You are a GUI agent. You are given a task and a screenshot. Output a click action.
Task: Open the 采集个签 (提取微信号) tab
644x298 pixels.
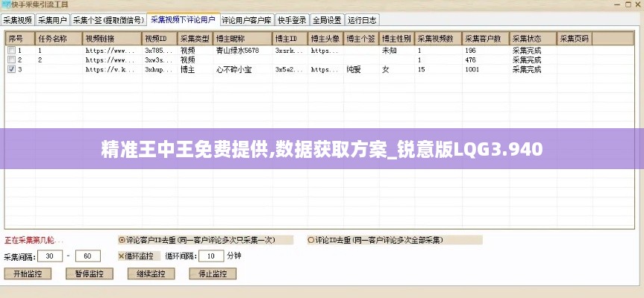(108, 19)
